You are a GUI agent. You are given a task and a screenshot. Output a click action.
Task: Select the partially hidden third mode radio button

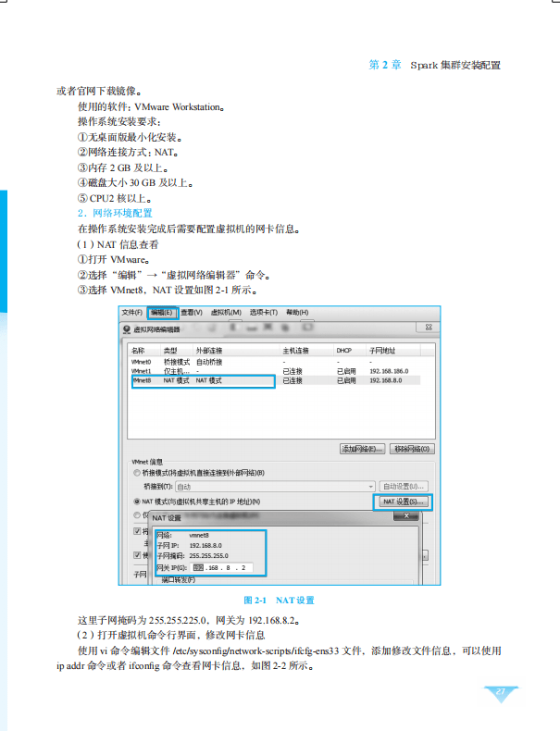(137, 514)
